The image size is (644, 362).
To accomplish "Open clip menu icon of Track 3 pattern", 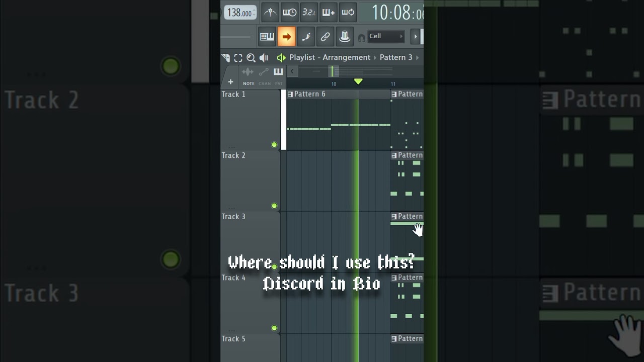I will pyautogui.click(x=394, y=217).
